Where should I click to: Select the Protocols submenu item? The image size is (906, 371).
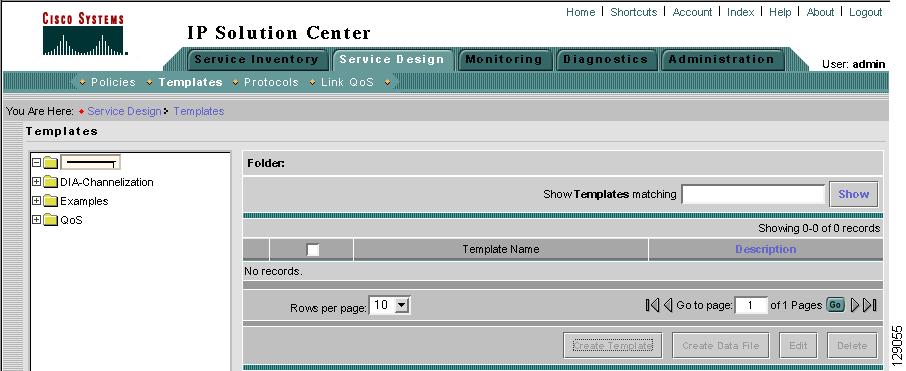coord(271,83)
